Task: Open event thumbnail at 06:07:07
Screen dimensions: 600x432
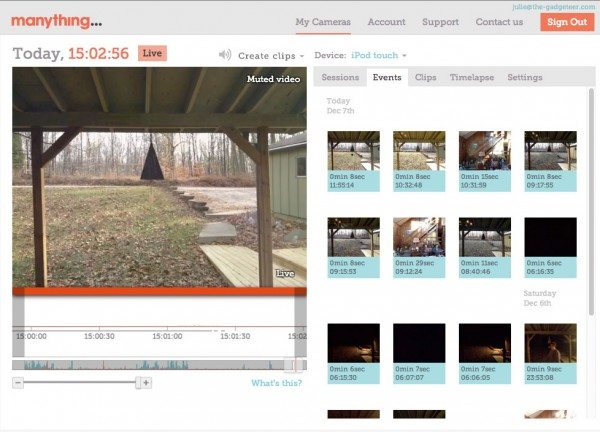Action: pyautogui.click(x=419, y=354)
